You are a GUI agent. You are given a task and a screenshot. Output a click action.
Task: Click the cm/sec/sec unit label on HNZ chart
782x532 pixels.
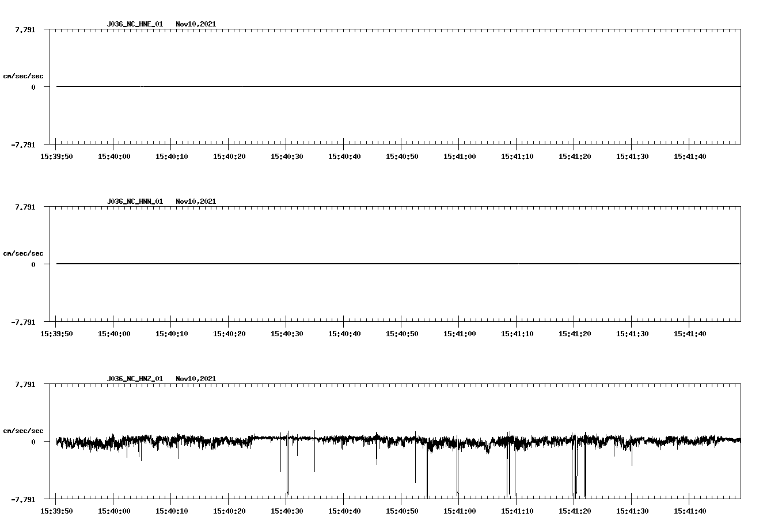pyautogui.click(x=23, y=431)
